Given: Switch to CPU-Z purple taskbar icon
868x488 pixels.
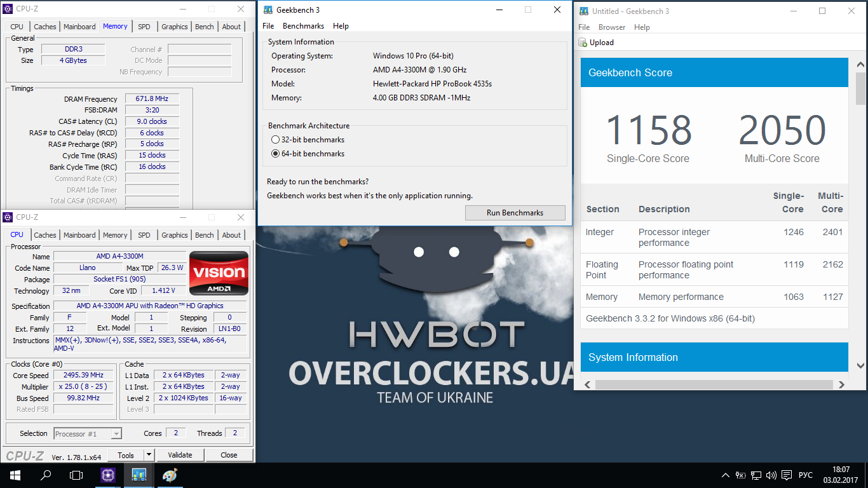Looking at the screenshot, I should click(x=108, y=475).
